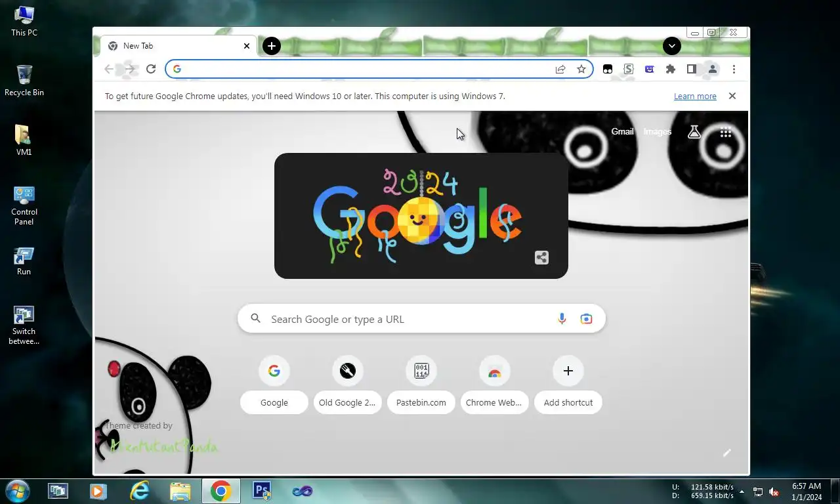This screenshot has width=840, height=504.
Task: Customize this page pencil icon
Action: click(726, 453)
